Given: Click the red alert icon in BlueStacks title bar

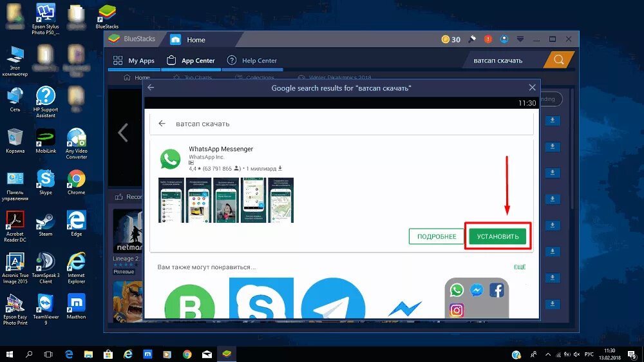Looking at the screenshot, I should click(x=488, y=39).
